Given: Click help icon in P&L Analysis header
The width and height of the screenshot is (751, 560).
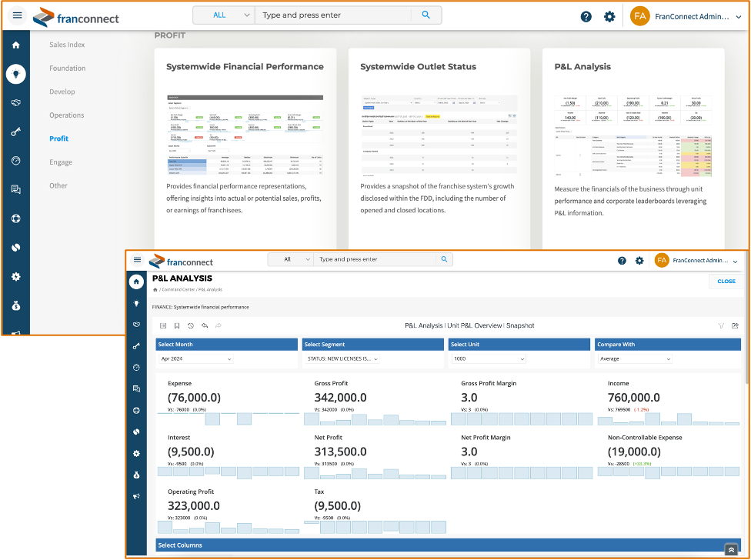Looking at the screenshot, I should coord(622,261).
